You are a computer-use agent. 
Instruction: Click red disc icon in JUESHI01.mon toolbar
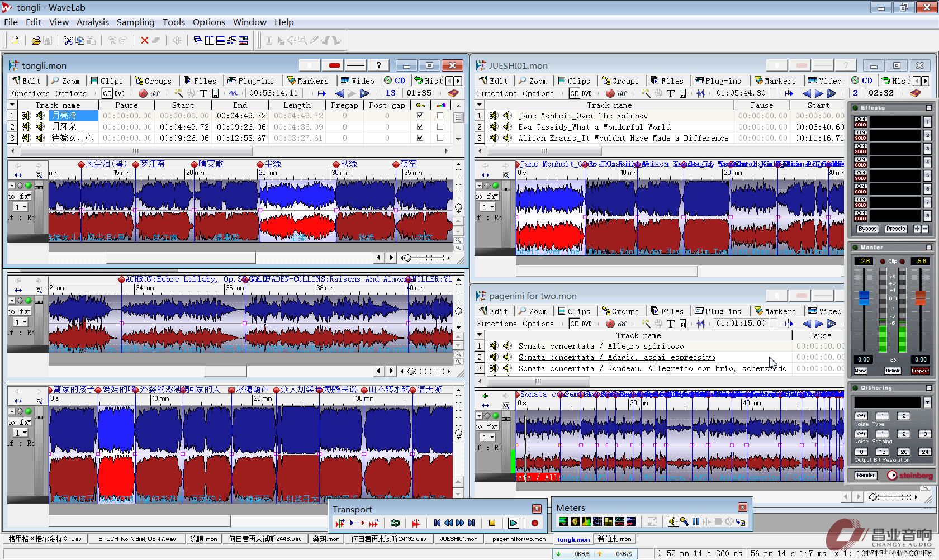pyautogui.click(x=610, y=93)
